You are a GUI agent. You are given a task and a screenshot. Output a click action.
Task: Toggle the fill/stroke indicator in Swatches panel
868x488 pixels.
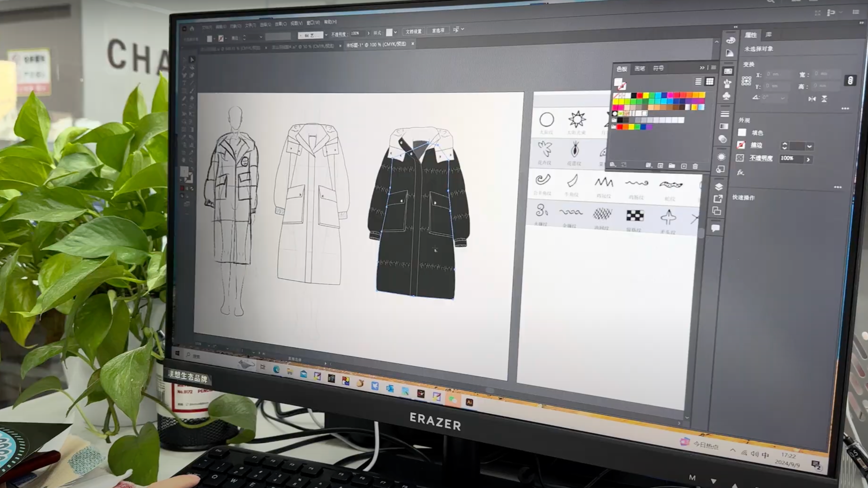(x=620, y=84)
